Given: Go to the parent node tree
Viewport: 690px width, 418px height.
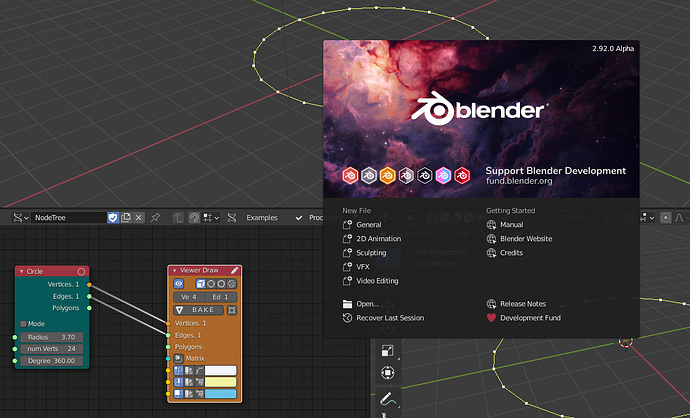Looking at the screenshot, I should (178, 217).
